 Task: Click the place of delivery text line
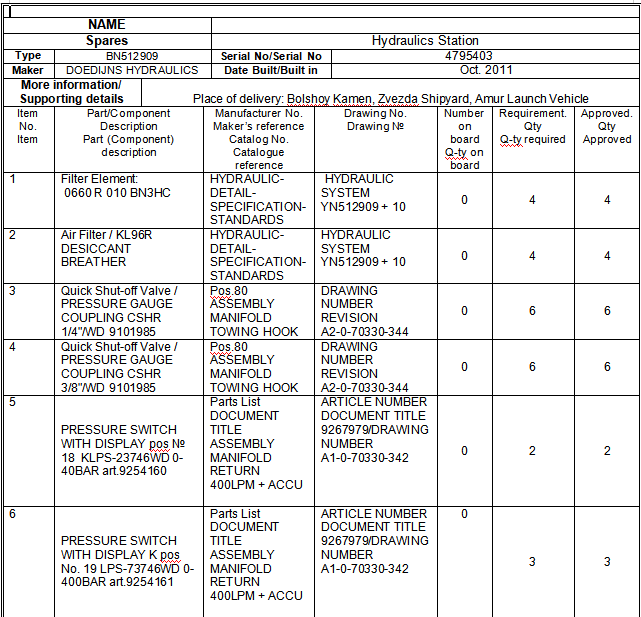point(390,99)
